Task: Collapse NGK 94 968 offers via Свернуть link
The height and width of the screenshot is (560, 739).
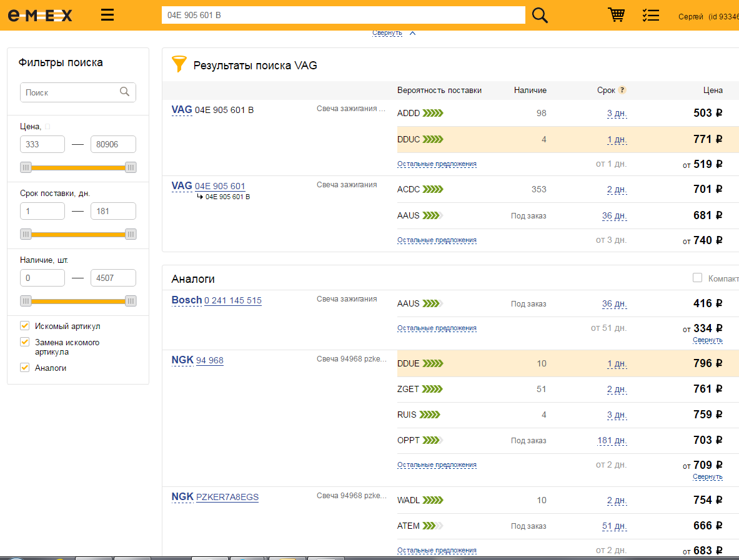Action: pos(707,476)
